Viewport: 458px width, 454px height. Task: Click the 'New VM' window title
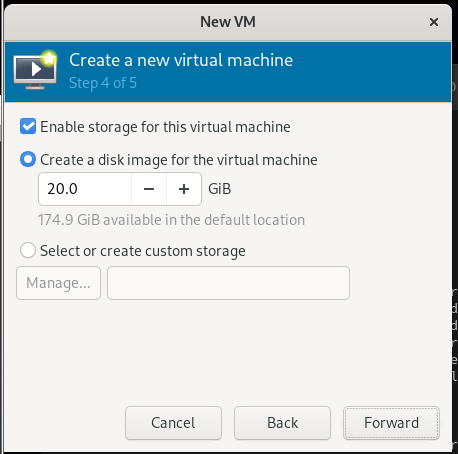228,22
